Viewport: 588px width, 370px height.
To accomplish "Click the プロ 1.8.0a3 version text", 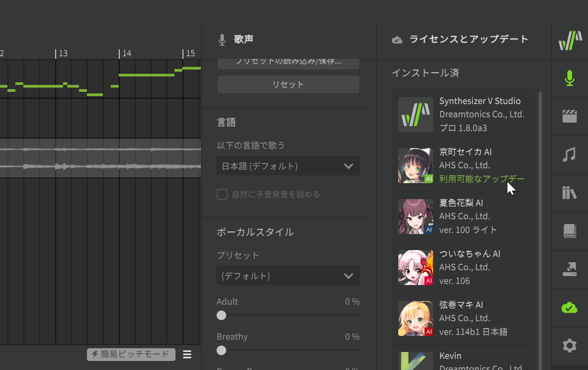I will 463,128.
